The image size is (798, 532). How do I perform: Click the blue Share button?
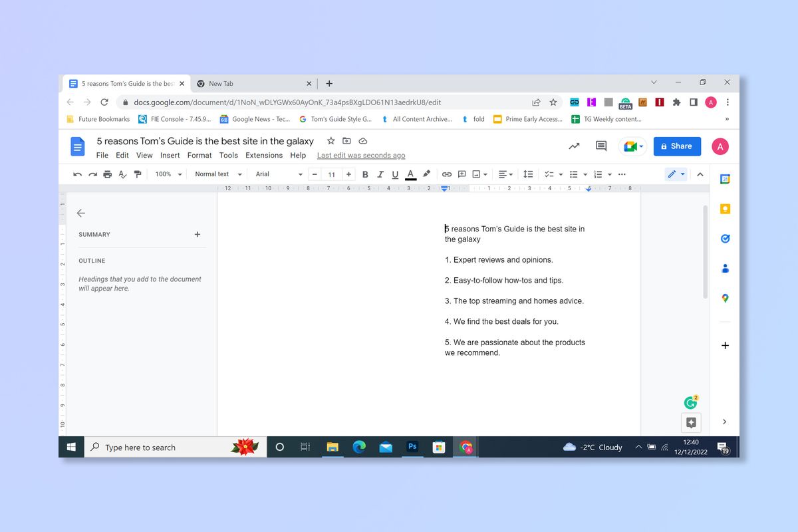click(x=677, y=146)
